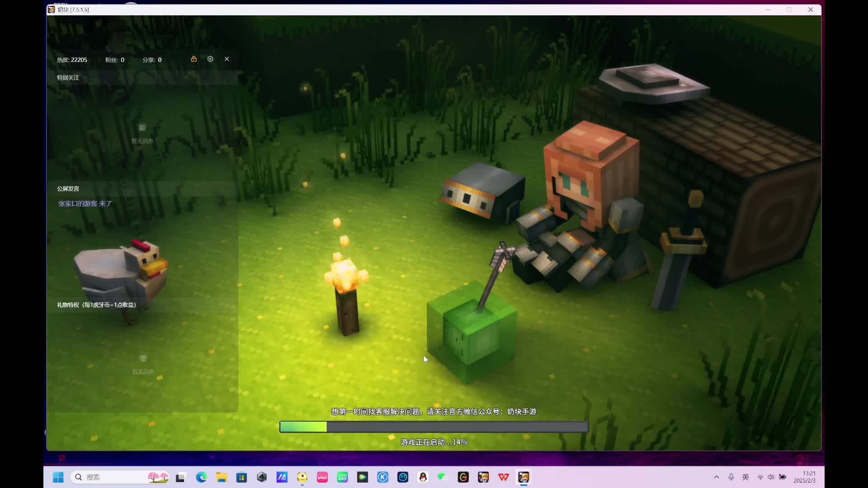The image size is (868, 488).
Task: Toggle the orange lock on the overlay panel
Action: (x=193, y=59)
